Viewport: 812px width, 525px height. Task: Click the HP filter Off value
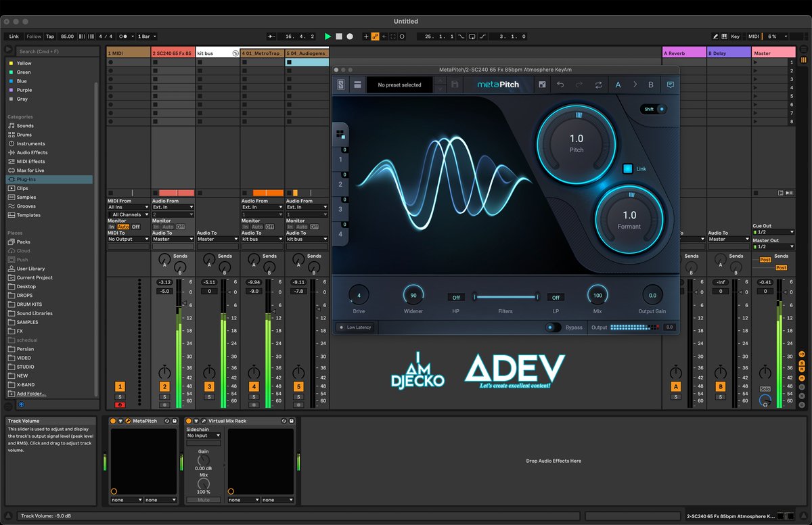pos(456,297)
